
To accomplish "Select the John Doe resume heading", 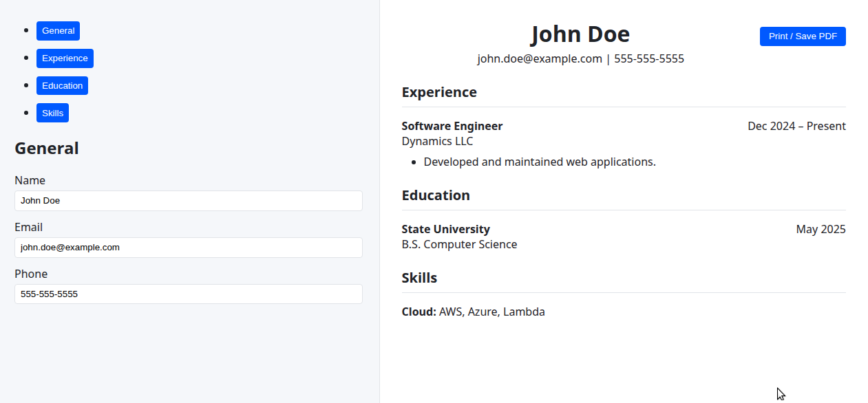I will pyautogui.click(x=580, y=34).
